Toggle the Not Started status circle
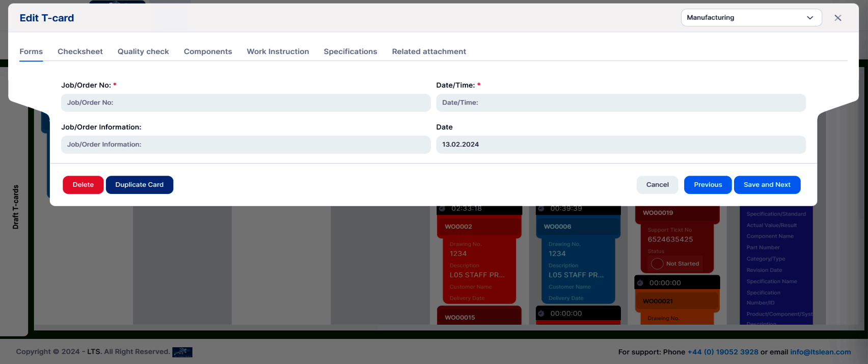Screen dimensions: 868x364 pyautogui.click(x=657, y=264)
